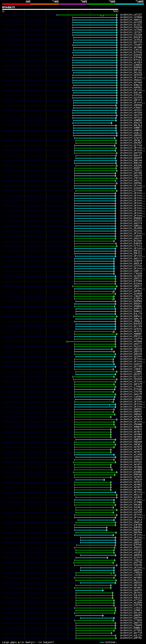Image resolution: width=146 pixels, height=644 pixels.
Task: Click hit UniRef100_A1YKE4
Action: coord(131,63)
